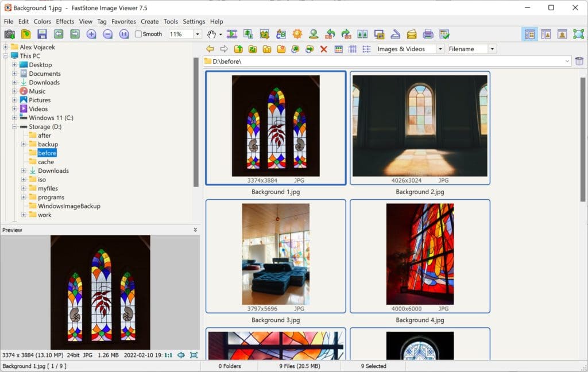Rotate the image left
The width and height of the screenshot is (588, 372).
click(x=330, y=34)
